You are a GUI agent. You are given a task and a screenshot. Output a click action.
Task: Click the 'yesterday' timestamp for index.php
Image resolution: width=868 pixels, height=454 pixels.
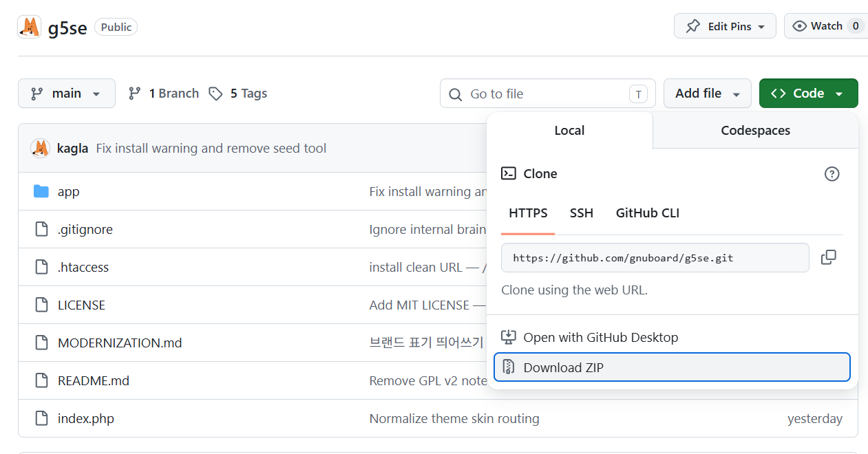[815, 419]
